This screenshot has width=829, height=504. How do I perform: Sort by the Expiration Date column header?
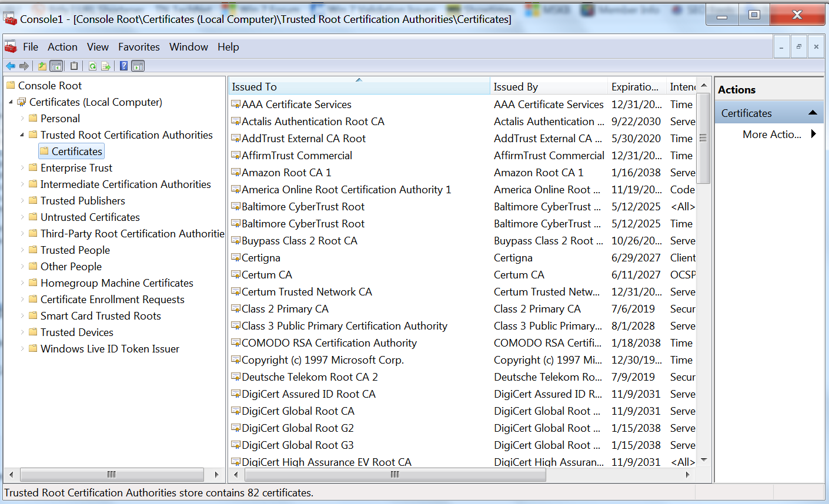pos(637,86)
